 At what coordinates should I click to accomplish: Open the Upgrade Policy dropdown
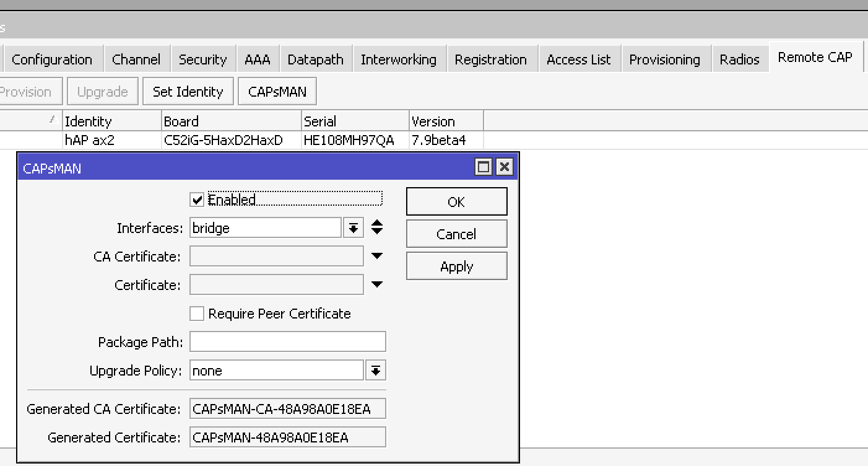(x=375, y=371)
